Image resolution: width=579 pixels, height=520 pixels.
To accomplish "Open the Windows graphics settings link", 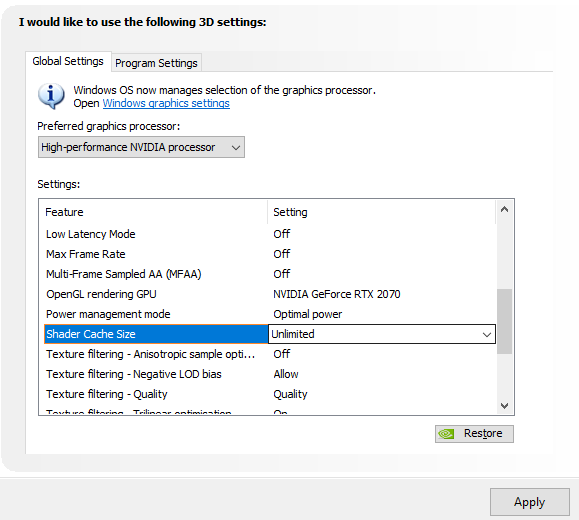I will (x=166, y=103).
